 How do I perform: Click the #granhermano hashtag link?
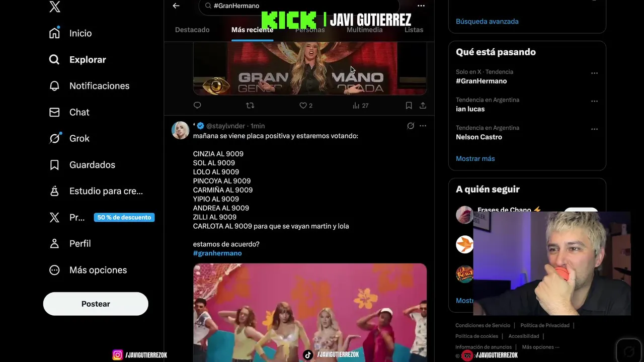point(217,253)
